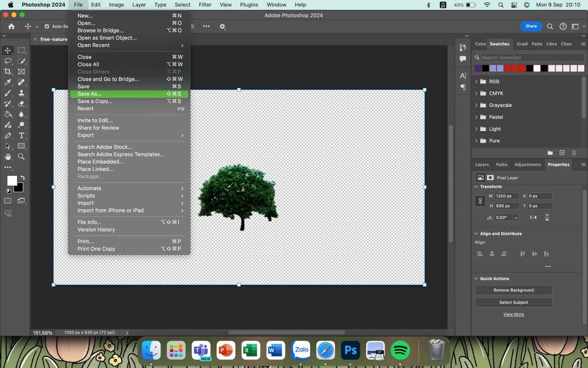Expand the RGB swatch folder
This screenshot has width=588, height=368.
(476, 81)
